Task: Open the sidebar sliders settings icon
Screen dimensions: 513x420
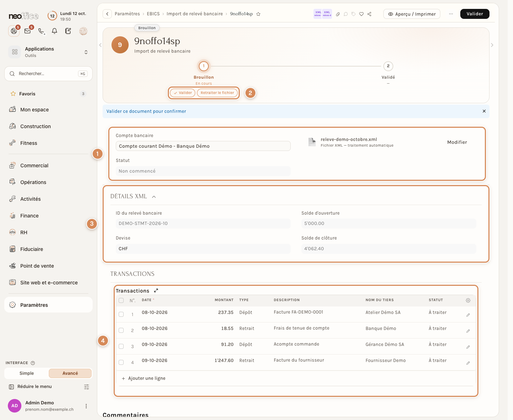Action: (x=87, y=387)
